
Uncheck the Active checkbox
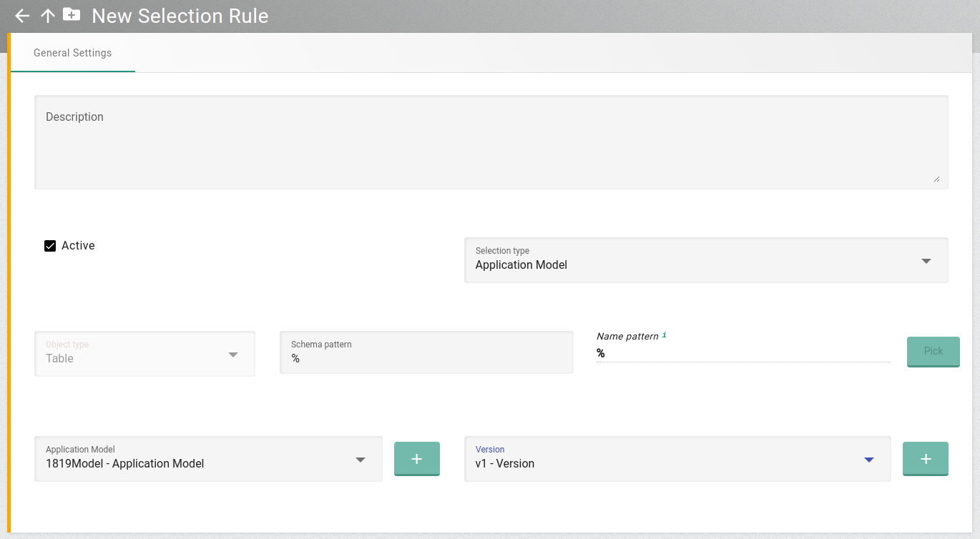[49, 245]
